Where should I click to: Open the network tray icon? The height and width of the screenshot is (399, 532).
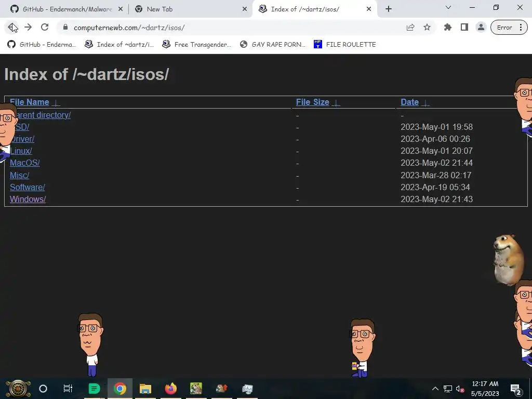pyautogui.click(x=448, y=389)
